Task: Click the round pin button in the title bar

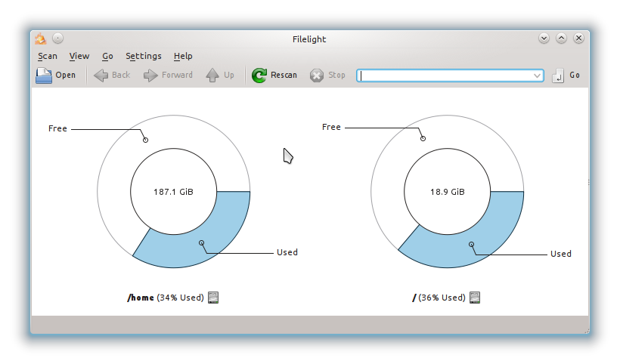Action: 57,39
